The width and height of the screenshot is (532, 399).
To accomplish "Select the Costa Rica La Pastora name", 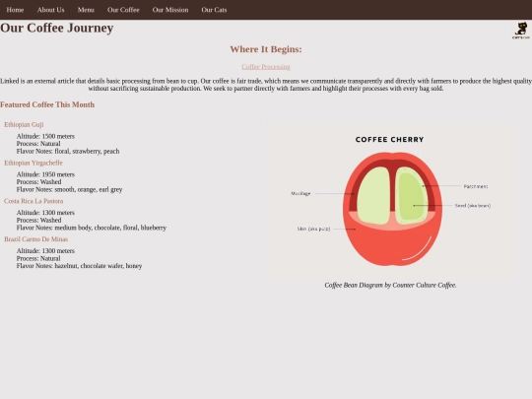I will click(x=33, y=201).
